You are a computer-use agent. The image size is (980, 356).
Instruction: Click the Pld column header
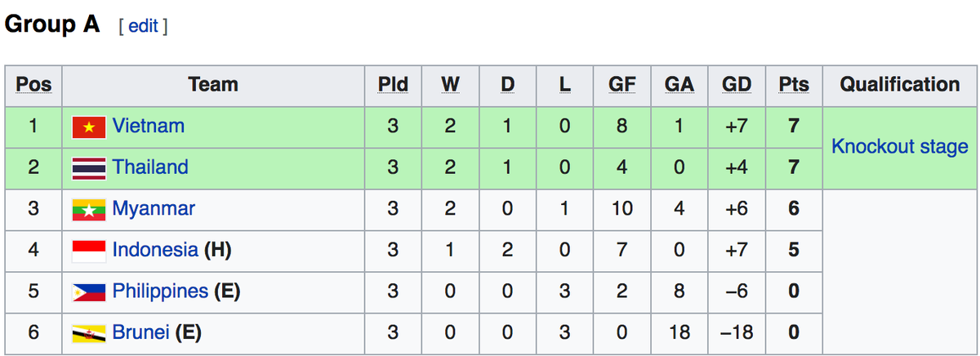pyautogui.click(x=393, y=85)
